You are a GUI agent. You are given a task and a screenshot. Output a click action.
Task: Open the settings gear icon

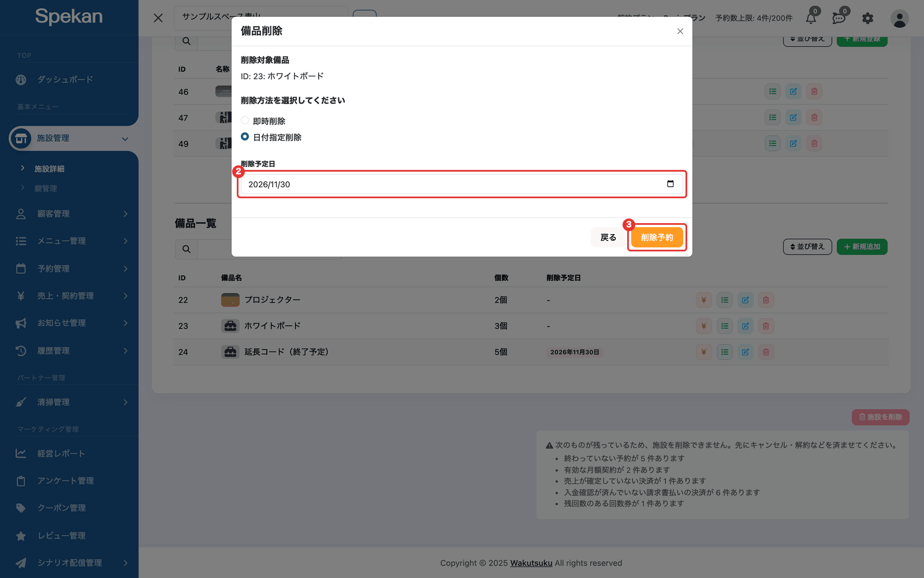pos(867,18)
